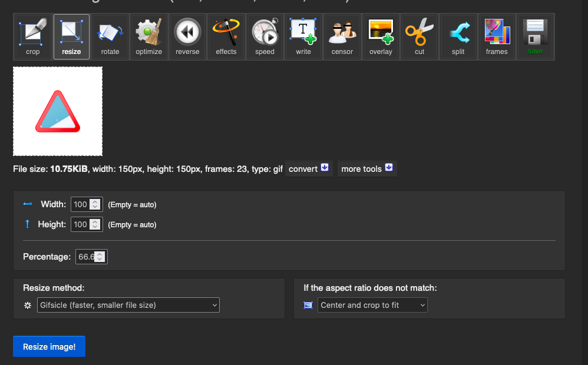Click the frame icon beside Center and crop
The image size is (588, 365).
click(308, 306)
